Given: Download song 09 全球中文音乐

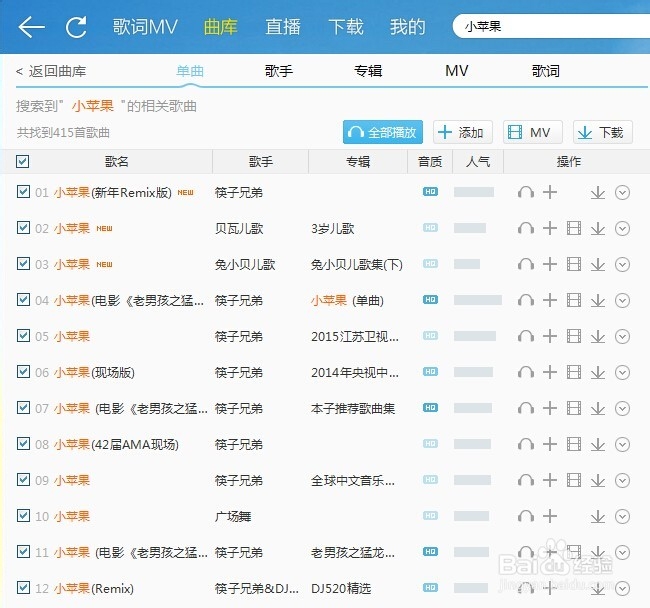Looking at the screenshot, I should coord(598,481).
